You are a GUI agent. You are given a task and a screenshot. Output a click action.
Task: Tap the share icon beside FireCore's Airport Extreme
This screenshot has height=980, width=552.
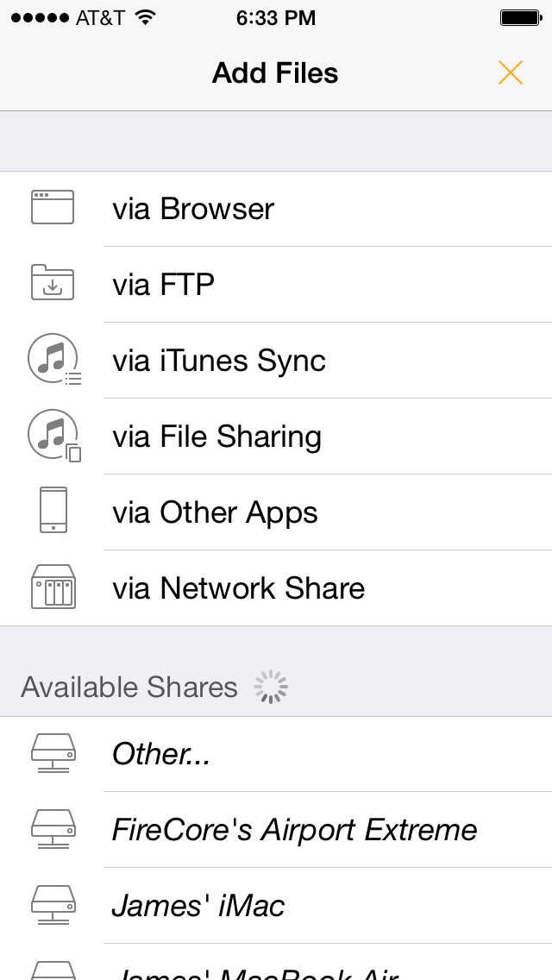coord(53,828)
